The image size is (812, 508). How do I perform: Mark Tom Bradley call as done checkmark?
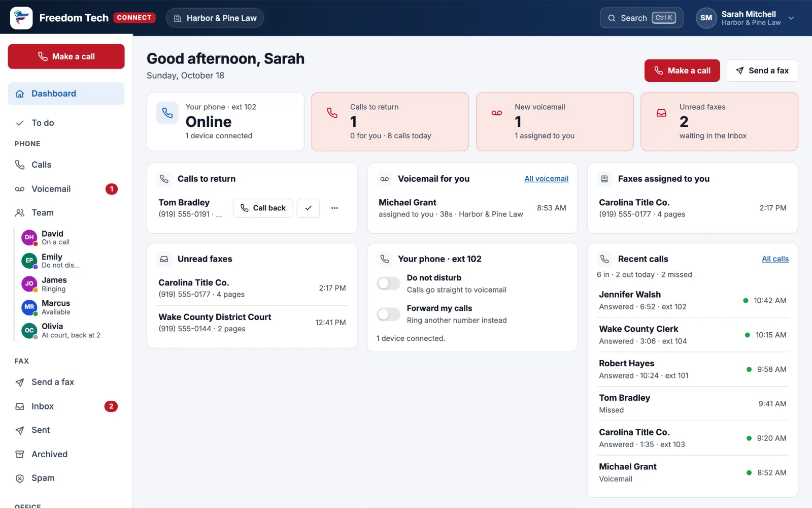click(x=308, y=208)
